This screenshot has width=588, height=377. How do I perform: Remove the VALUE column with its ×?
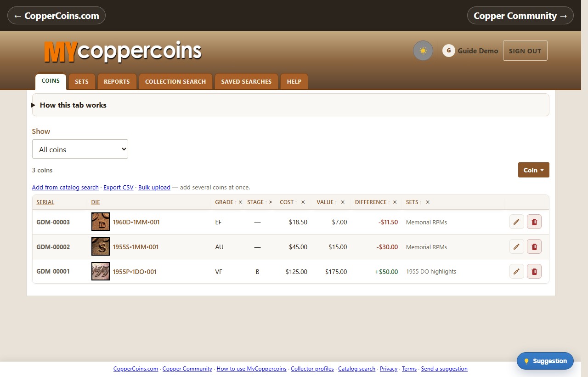click(x=342, y=202)
